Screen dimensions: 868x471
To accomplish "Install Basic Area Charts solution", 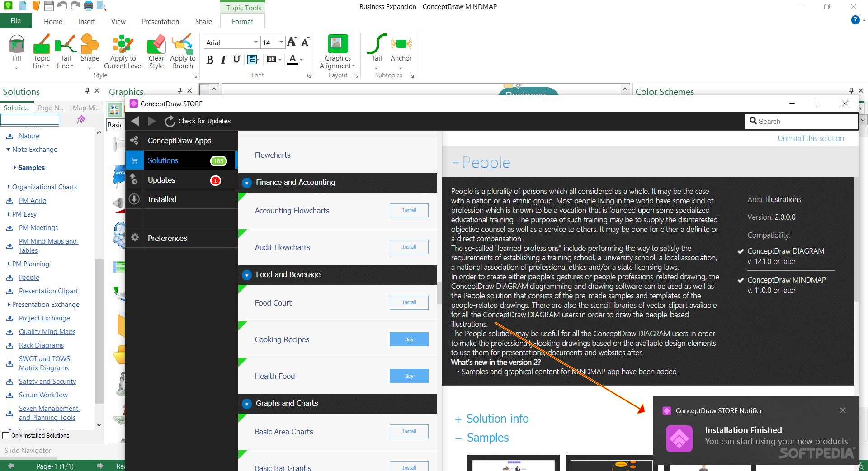I will (x=409, y=431).
